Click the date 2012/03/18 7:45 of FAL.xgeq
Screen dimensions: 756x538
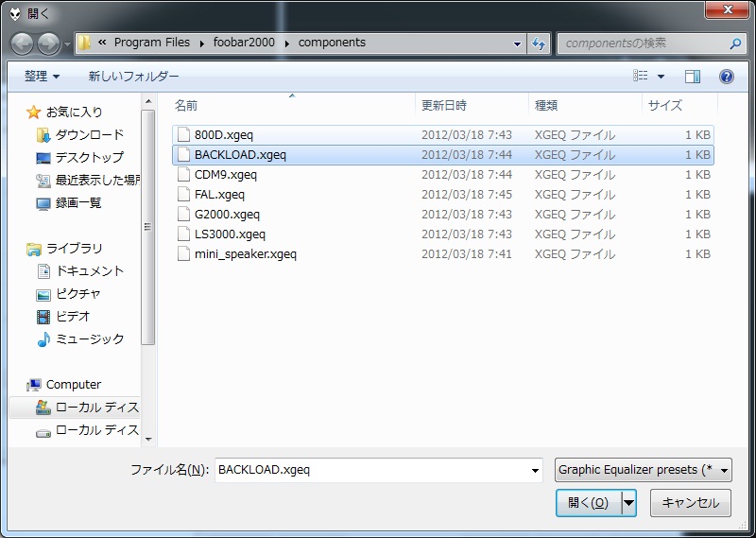click(x=467, y=195)
